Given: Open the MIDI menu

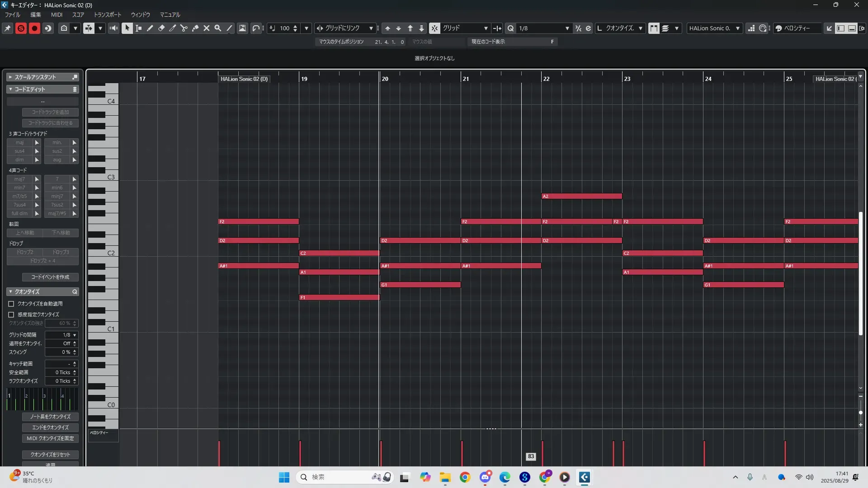Looking at the screenshot, I should tap(57, 14).
